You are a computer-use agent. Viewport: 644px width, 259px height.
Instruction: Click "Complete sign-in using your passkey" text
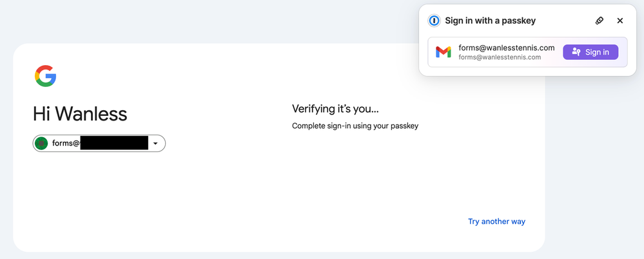(x=355, y=126)
